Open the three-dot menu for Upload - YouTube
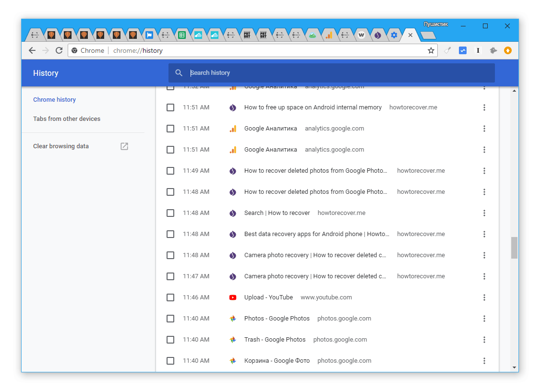This screenshot has width=541, height=392. point(484,297)
